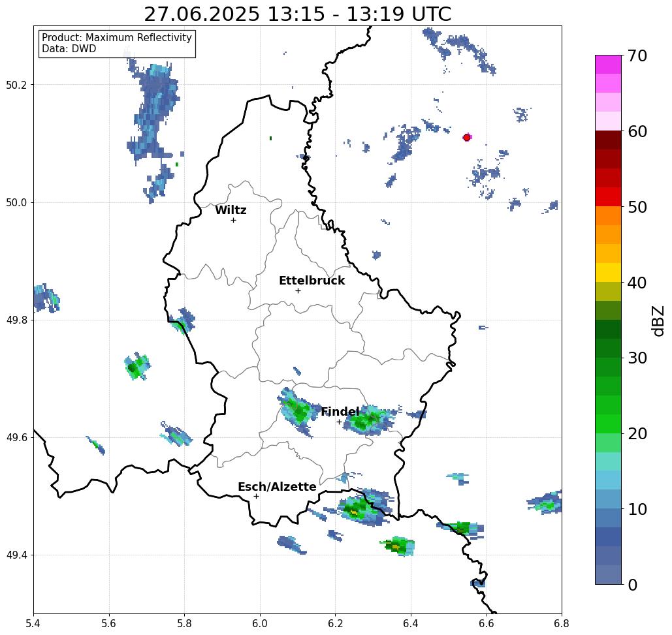672x635 pixels.
Task: Click the longitude tick label 5.8
Action: pyautogui.click(x=184, y=623)
